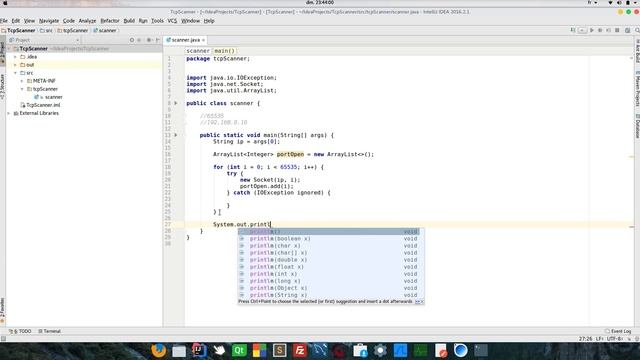Open the Refactor menu
The image size is (640, 360).
[x=110, y=21]
